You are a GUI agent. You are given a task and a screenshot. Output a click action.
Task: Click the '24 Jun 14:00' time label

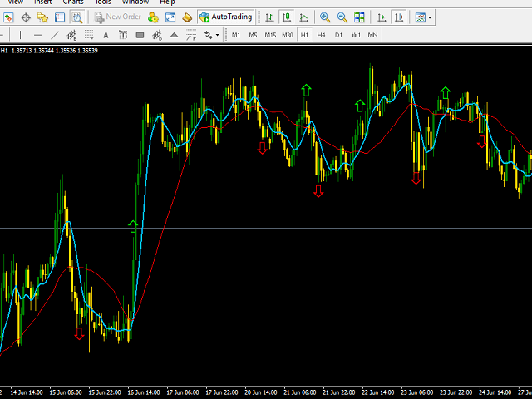[495, 392]
